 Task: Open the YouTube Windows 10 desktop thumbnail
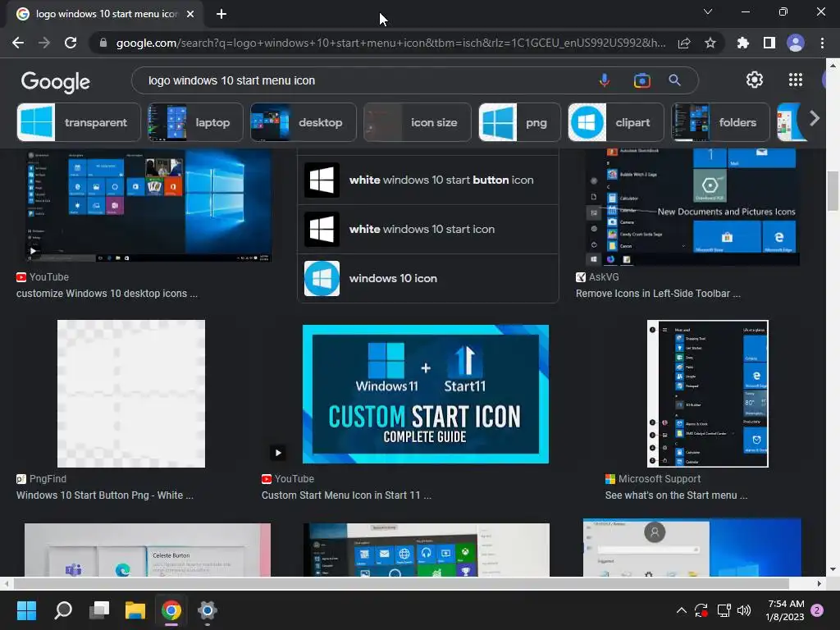tap(148, 206)
